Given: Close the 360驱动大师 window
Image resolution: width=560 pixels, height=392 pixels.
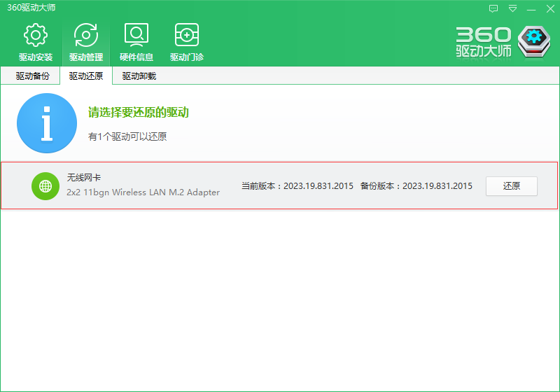Looking at the screenshot, I should 549,8.
